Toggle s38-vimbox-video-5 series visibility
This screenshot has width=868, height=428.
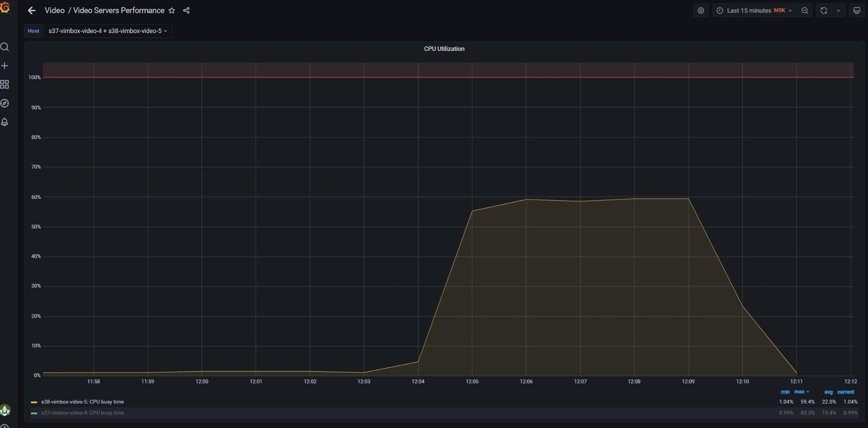83,402
